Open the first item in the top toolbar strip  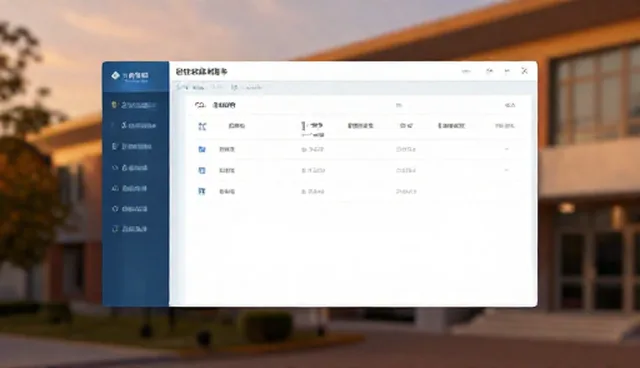click(x=182, y=87)
